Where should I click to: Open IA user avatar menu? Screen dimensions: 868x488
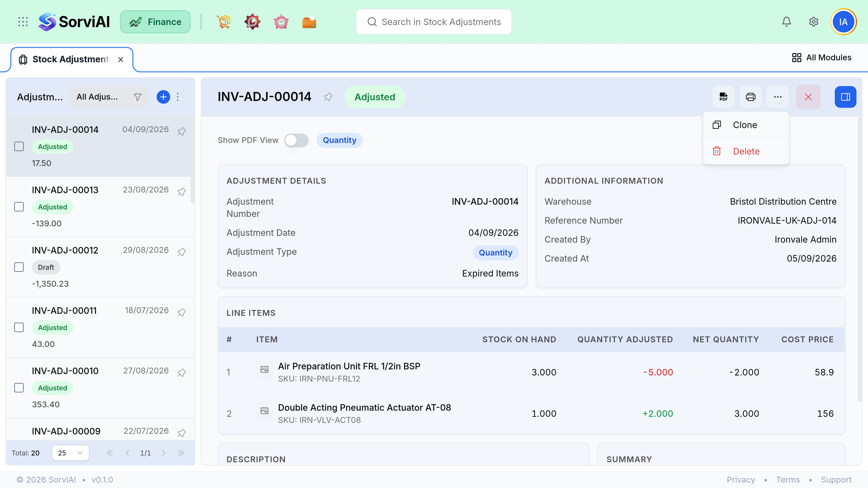[x=843, y=22]
